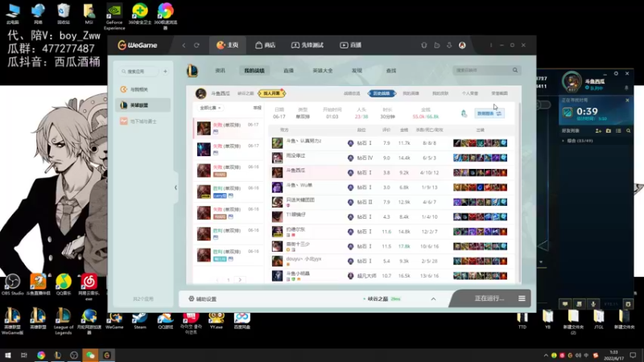Open the 资讯 tab
The width and height of the screenshot is (644, 362).
[x=220, y=71]
